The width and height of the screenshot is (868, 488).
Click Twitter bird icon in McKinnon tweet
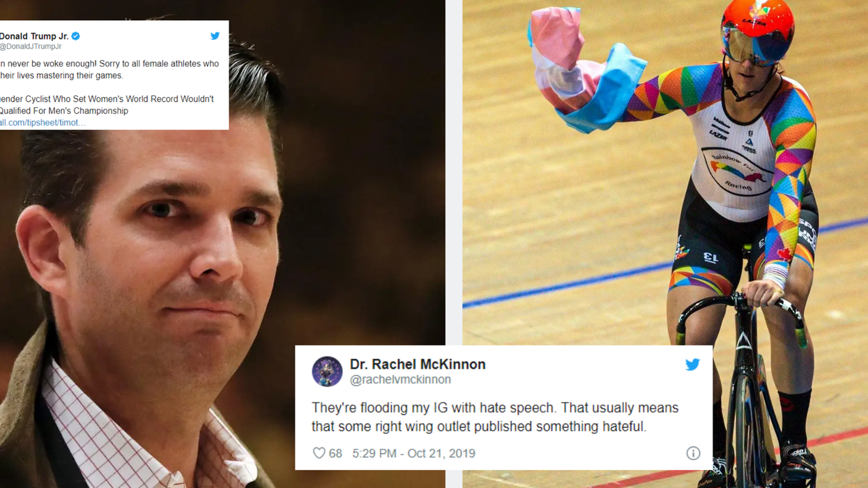[x=692, y=365]
